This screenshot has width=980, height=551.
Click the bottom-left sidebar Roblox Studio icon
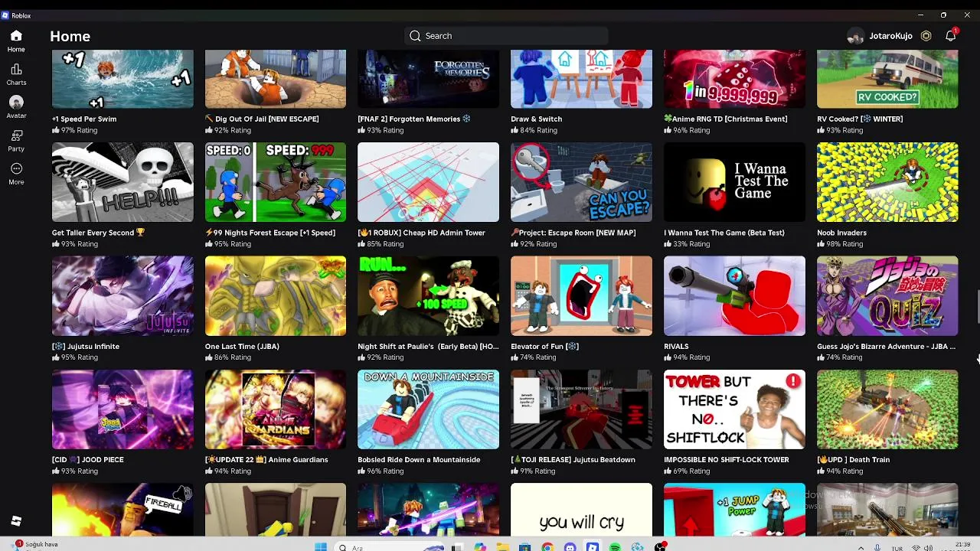16,521
